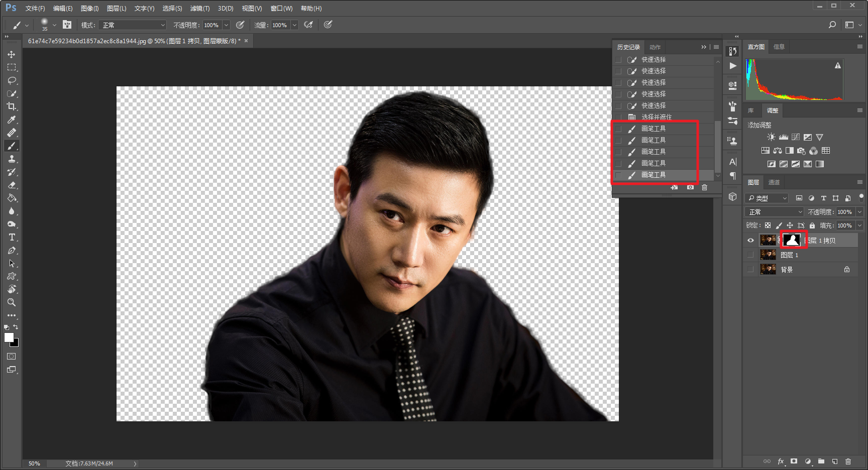
Task: Toggle lock all padlock icon
Action: pos(812,225)
